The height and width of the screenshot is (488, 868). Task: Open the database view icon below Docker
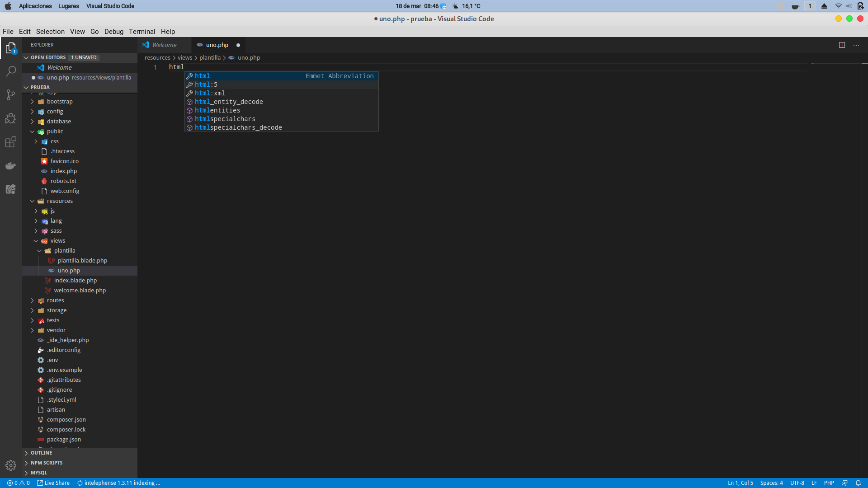point(11,189)
